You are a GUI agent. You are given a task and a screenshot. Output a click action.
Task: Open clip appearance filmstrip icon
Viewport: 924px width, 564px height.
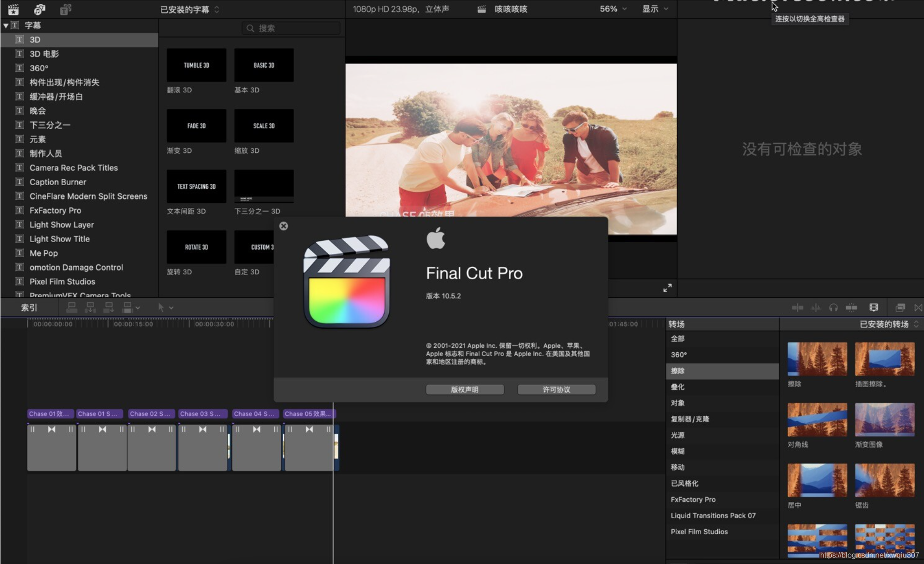873,307
